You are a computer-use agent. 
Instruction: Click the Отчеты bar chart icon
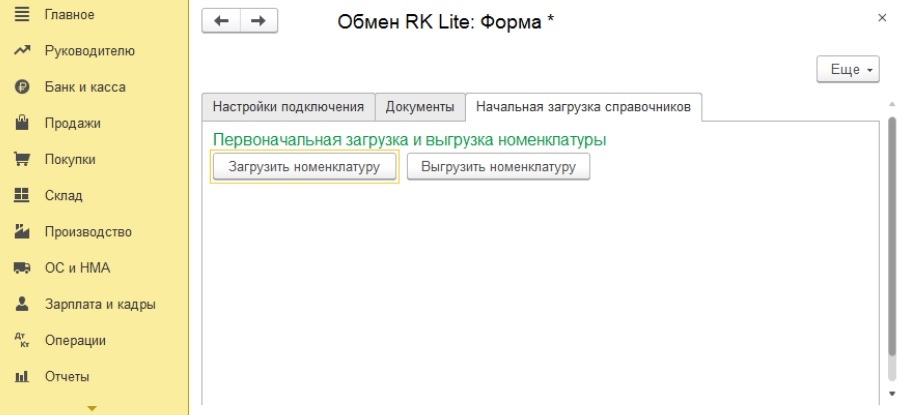pos(22,377)
